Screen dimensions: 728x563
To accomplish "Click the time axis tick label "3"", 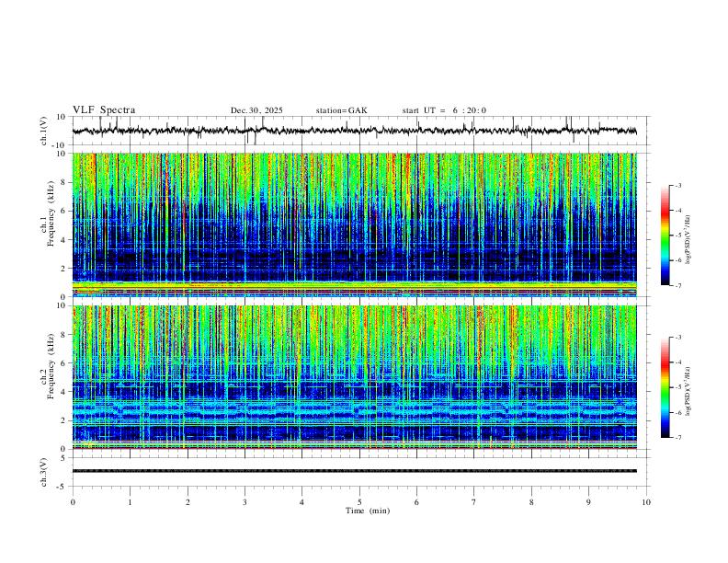I will [x=245, y=502].
